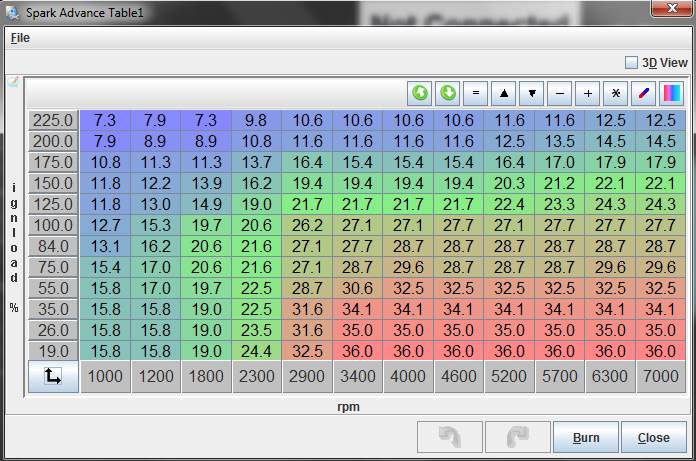Click the green up-arrow toolbar icon
Screen dimensions: 696x461
(420, 93)
